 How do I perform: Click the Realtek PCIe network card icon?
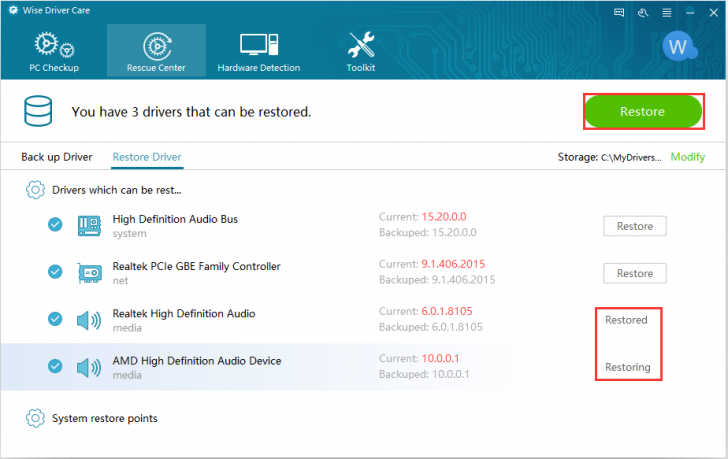coord(89,273)
